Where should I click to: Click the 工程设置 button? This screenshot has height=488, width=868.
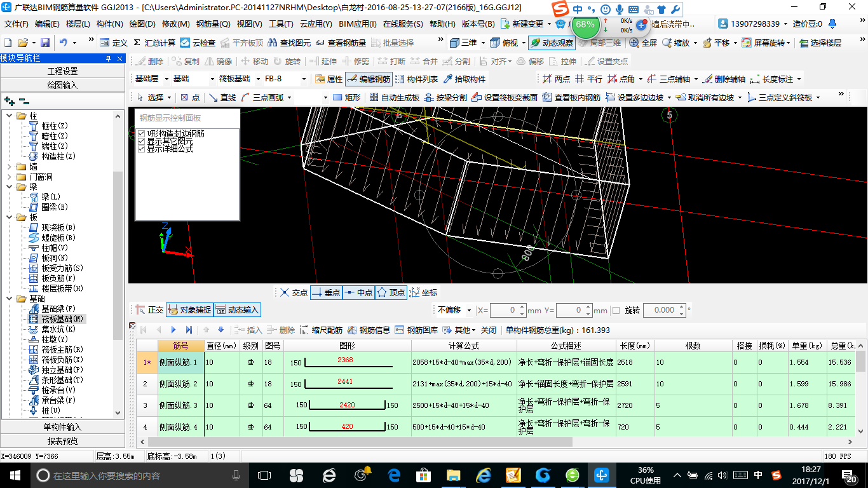coord(63,71)
